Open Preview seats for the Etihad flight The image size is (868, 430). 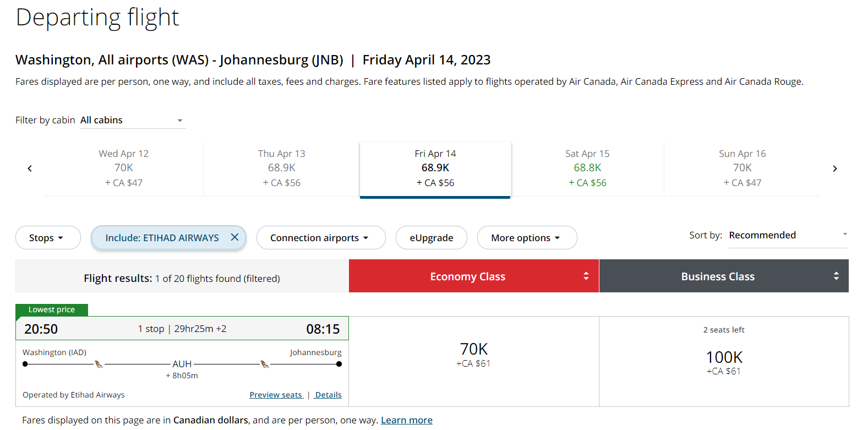(276, 394)
